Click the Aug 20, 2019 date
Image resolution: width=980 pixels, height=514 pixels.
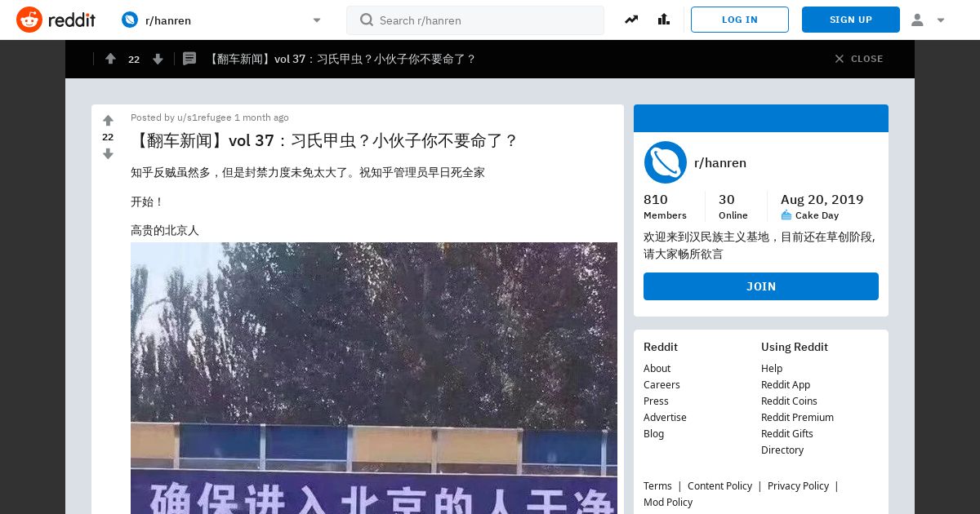tap(822, 199)
